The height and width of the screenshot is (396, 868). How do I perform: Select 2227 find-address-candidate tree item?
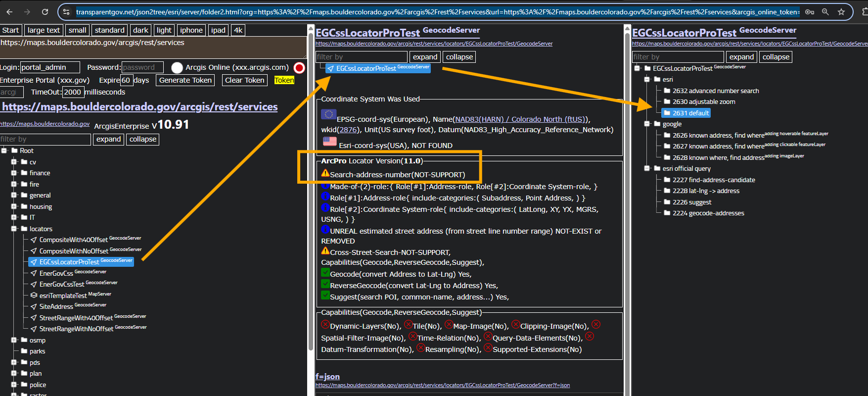(x=713, y=180)
